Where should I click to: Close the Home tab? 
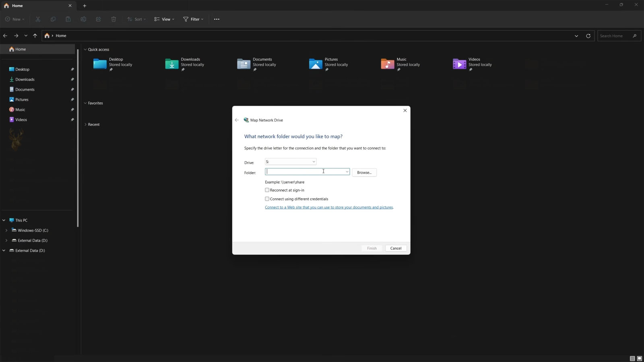pyautogui.click(x=70, y=6)
